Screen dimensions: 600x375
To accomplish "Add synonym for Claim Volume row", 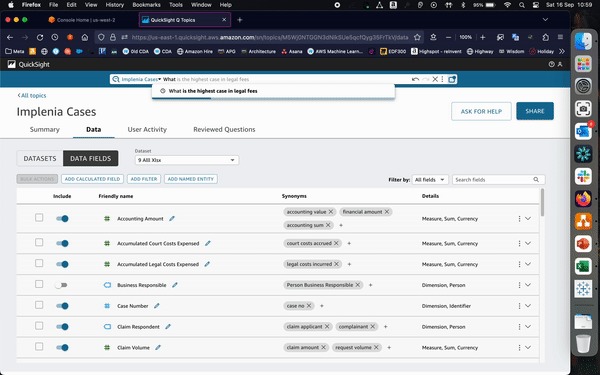I will pos(389,347).
